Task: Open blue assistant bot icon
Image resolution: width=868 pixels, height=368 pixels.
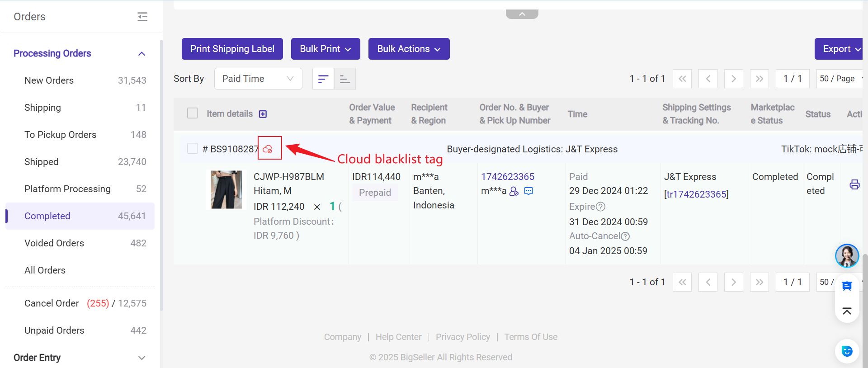Action: [847, 351]
